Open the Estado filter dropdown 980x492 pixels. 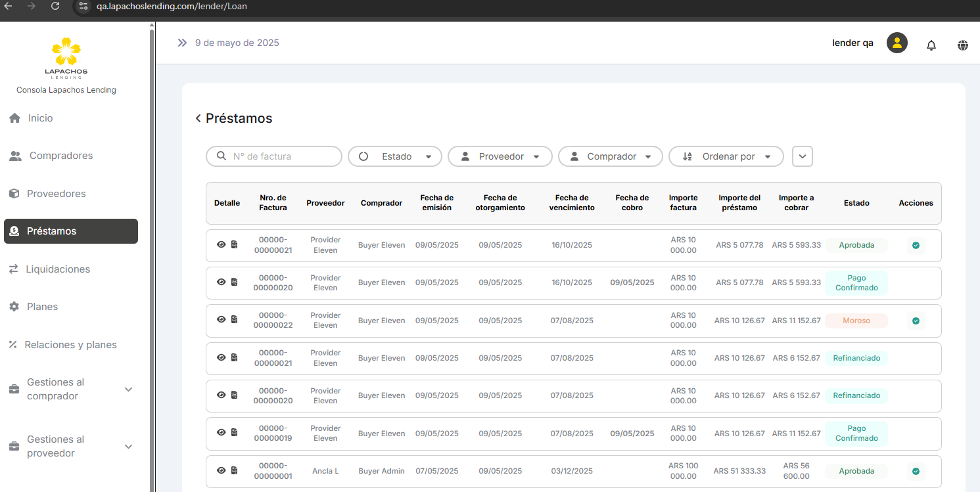click(x=394, y=156)
